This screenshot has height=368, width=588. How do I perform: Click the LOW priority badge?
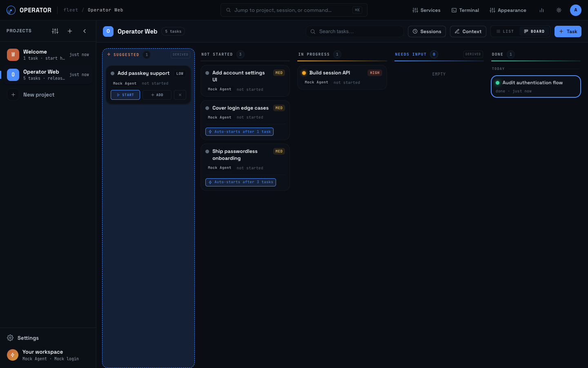(x=180, y=74)
